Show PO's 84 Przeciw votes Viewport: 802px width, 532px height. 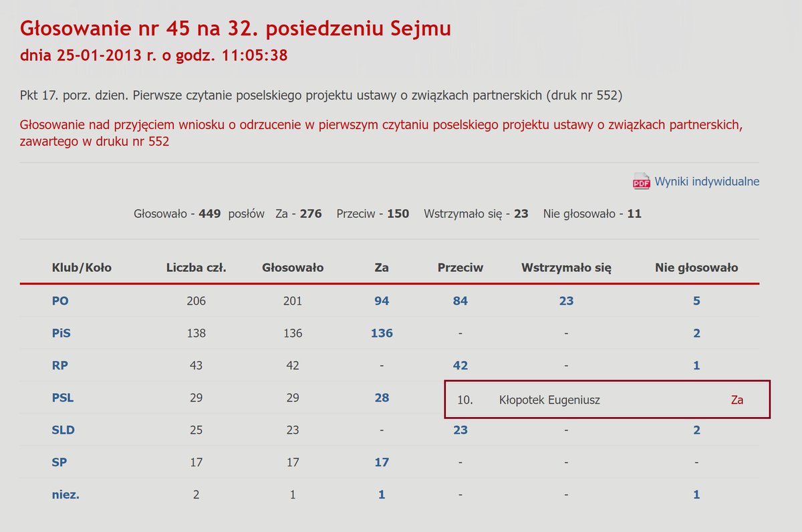460,301
